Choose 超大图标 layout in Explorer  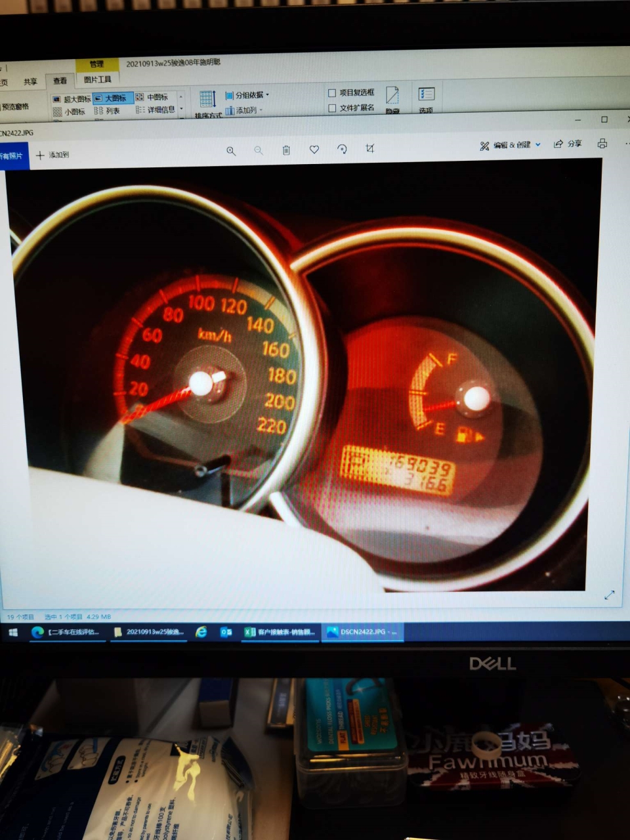(72, 99)
